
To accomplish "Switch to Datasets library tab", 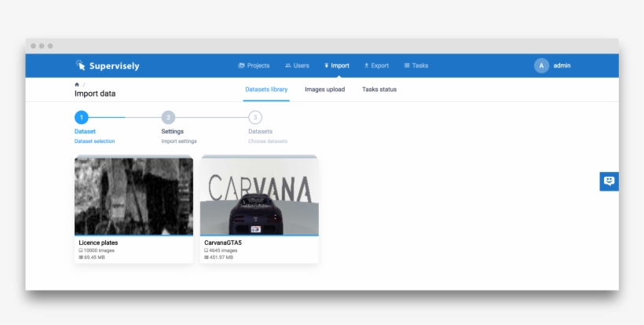I will point(266,89).
